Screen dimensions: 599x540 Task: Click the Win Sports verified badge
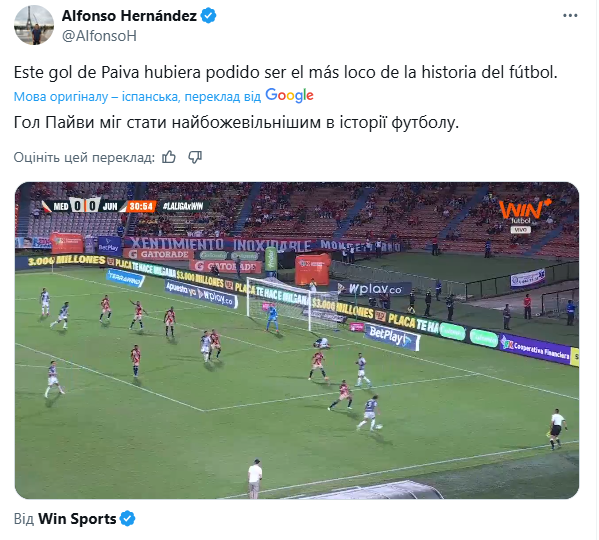pyautogui.click(x=128, y=519)
